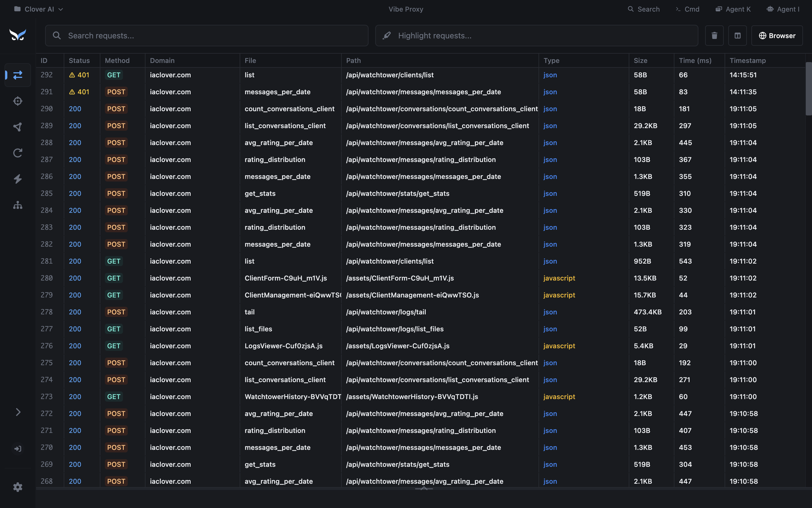Click path /assets/WatchtowerHistory-BVVqTDTI.js
Image resolution: width=812 pixels, height=508 pixels.
pyautogui.click(x=412, y=397)
